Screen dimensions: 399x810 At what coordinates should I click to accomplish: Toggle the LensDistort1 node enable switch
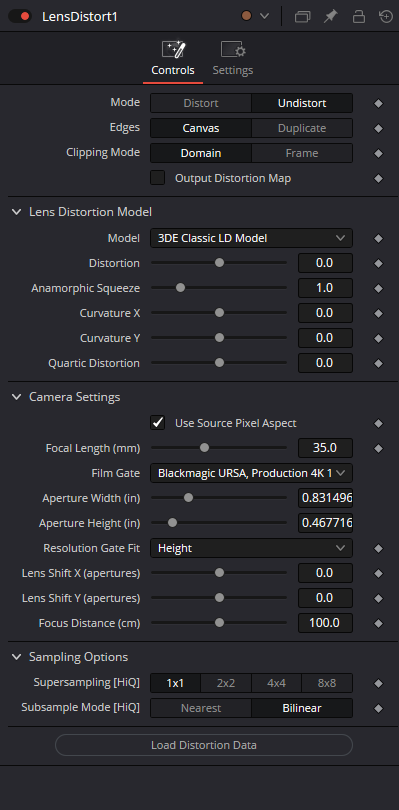click(20, 17)
